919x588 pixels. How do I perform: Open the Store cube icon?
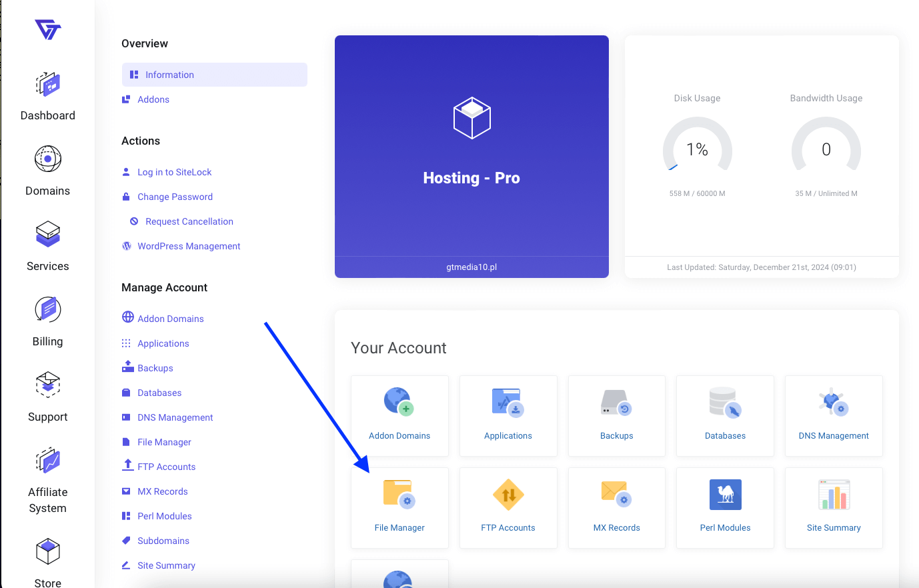48,552
